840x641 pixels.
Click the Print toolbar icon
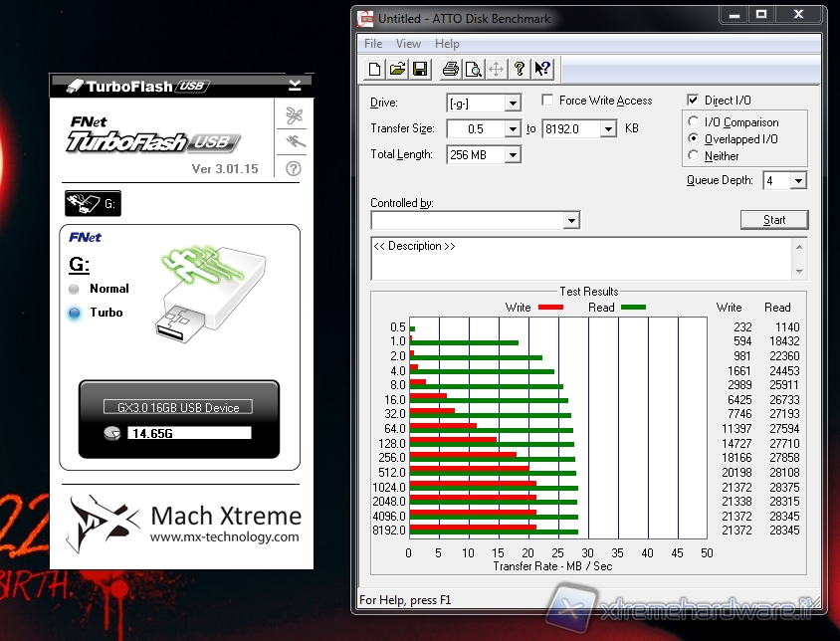pos(450,69)
